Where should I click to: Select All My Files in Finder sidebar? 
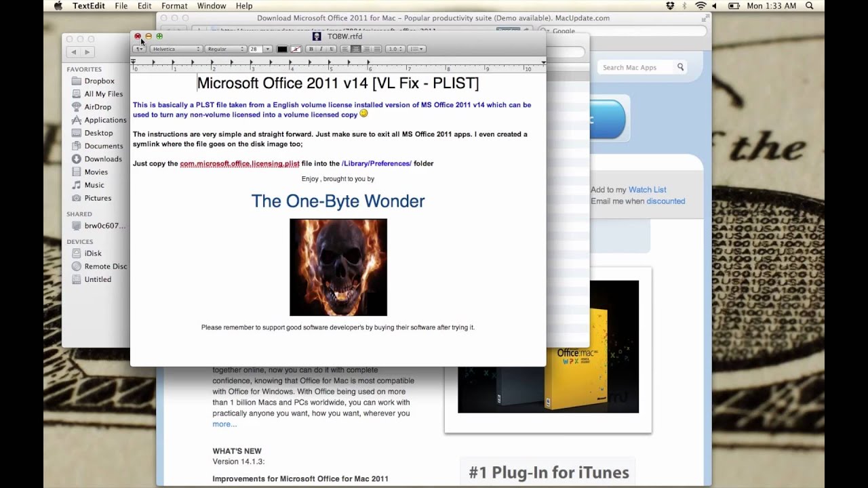[104, 94]
